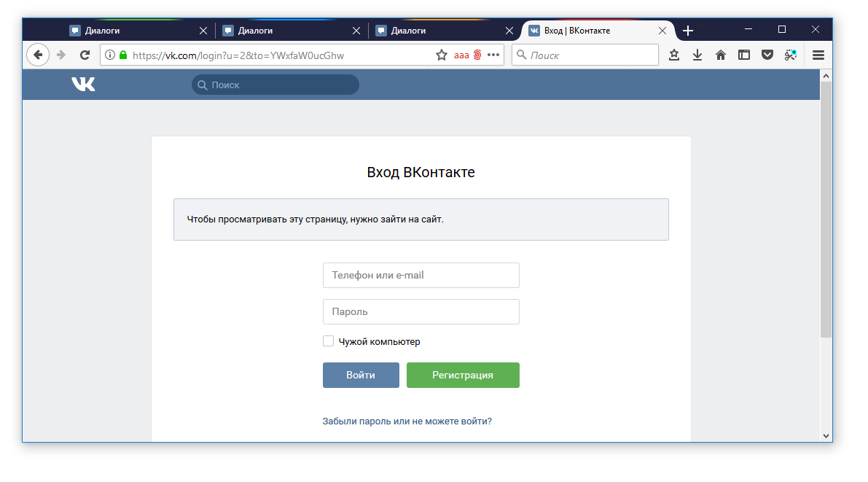Screen dimensions: 868x482
Task: Go back with the browser back arrow
Action: pos(38,55)
